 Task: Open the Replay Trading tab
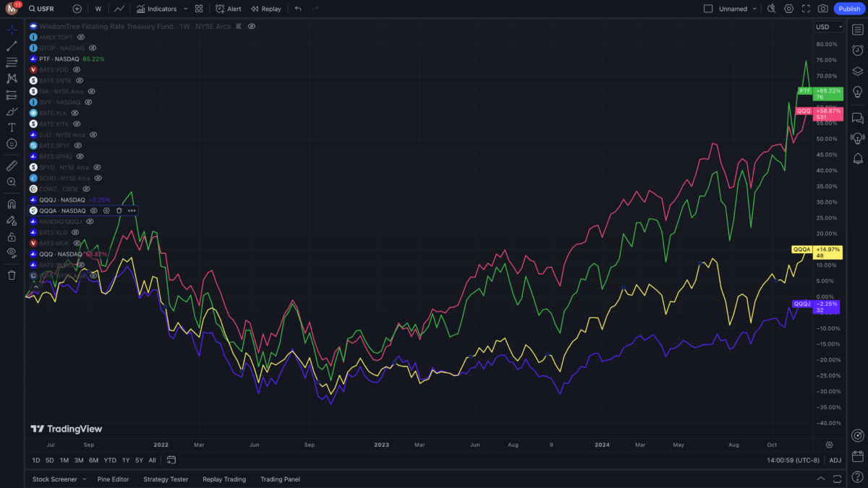[224, 479]
